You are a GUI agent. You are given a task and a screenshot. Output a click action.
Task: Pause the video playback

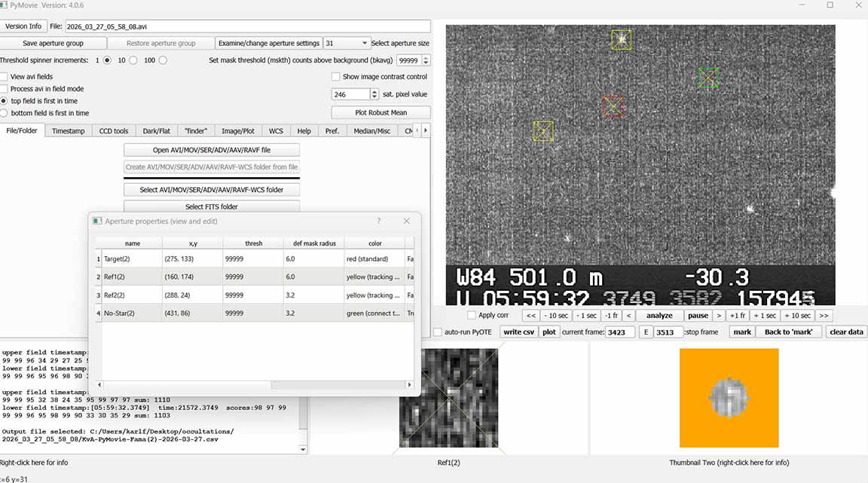coord(698,316)
